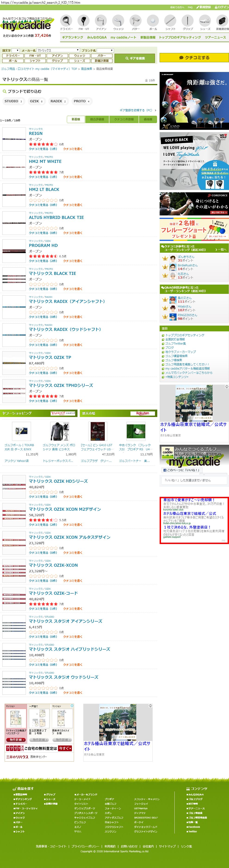Viewport: 229px width, 868px height.
Task: Click ログイン login link in header
Action: (x=222, y=7)
